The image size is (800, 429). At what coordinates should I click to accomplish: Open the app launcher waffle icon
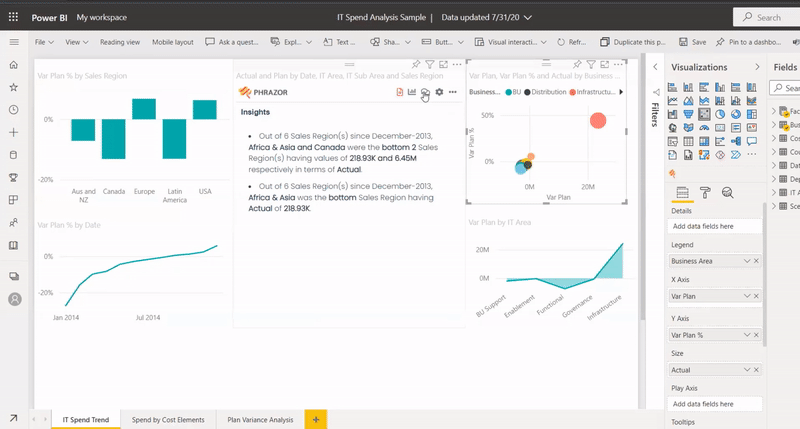tap(13, 17)
